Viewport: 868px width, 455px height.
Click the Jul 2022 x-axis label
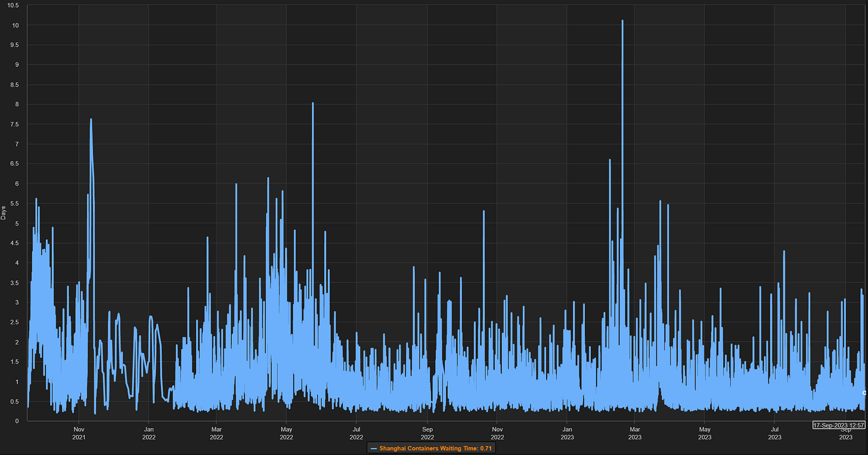point(356,433)
